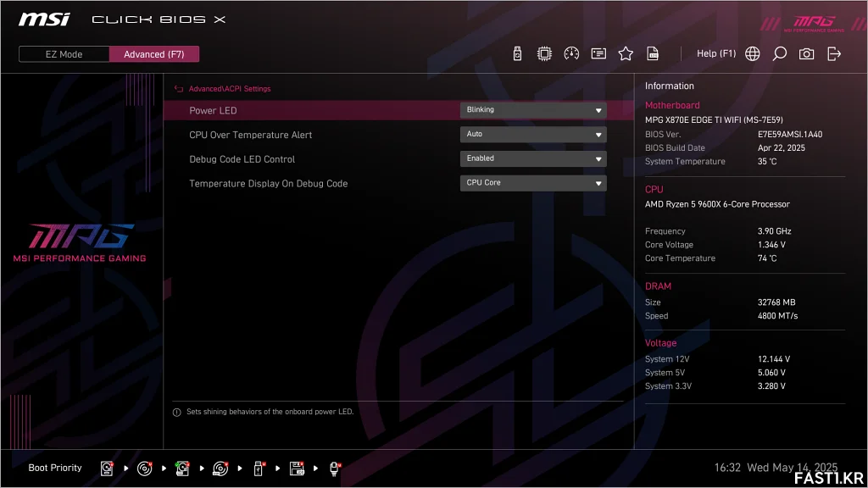868x488 pixels.
Task: Click the Frequency value 3.90 GHz
Action: (775, 231)
